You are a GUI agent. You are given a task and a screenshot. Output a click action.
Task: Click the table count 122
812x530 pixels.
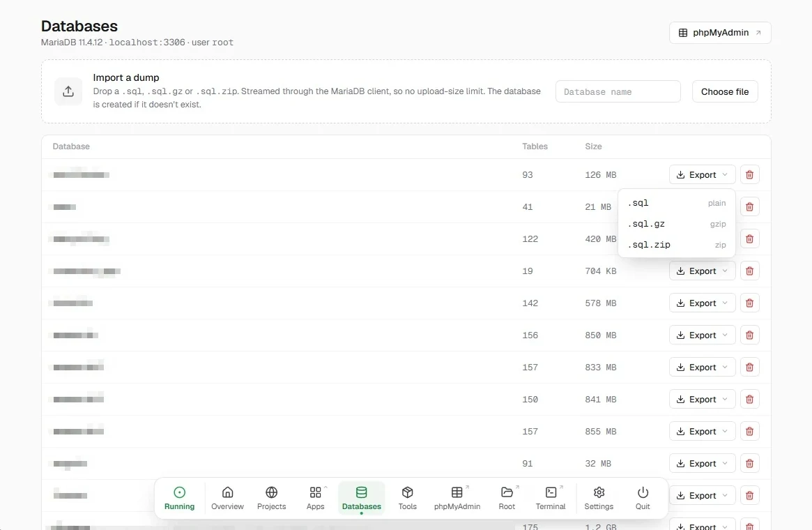click(x=530, y=239)
